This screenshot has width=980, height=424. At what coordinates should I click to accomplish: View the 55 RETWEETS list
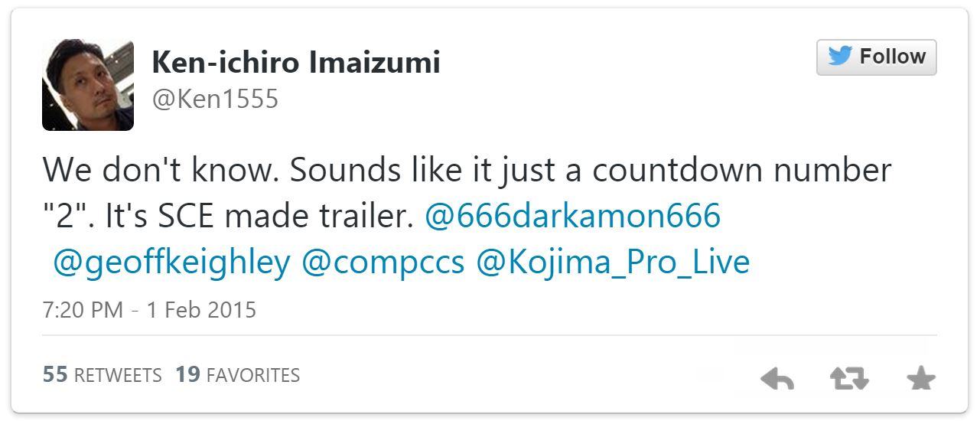[103, 375]
